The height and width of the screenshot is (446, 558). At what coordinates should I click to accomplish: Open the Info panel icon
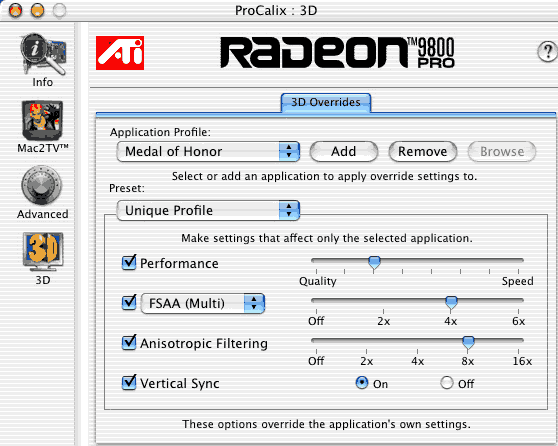(x=43, y=54)
